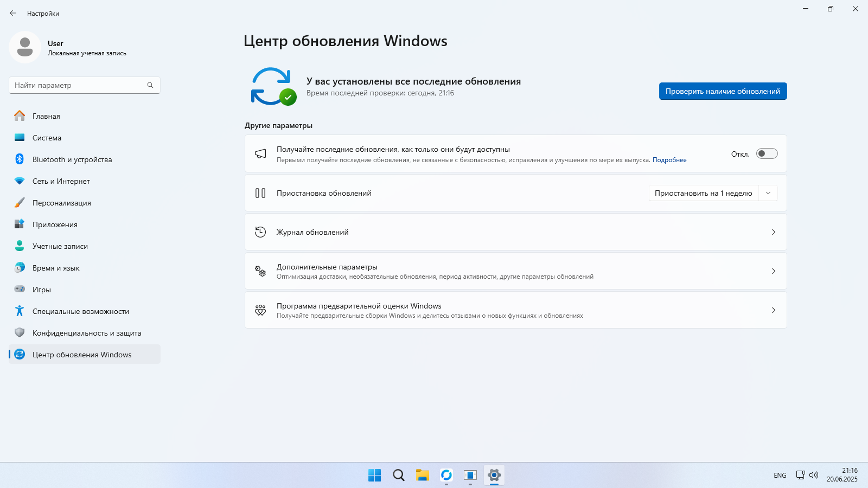Click the back arrow in Settings header
The width and height of the screenshot is (868, 488).
(x=13, y=13)
